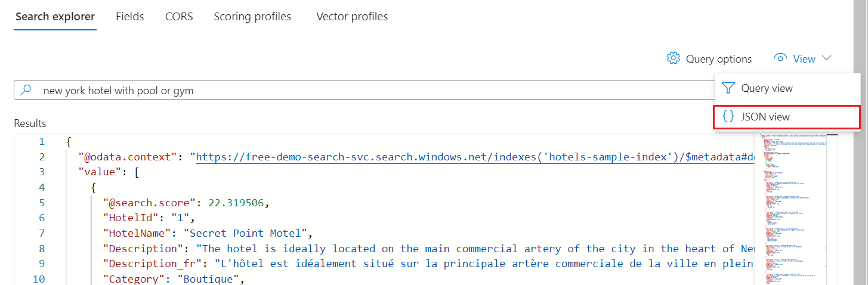Viewport: 868px width, 285px height.
Task: Open the CORS tab
Action: (179, 17)
